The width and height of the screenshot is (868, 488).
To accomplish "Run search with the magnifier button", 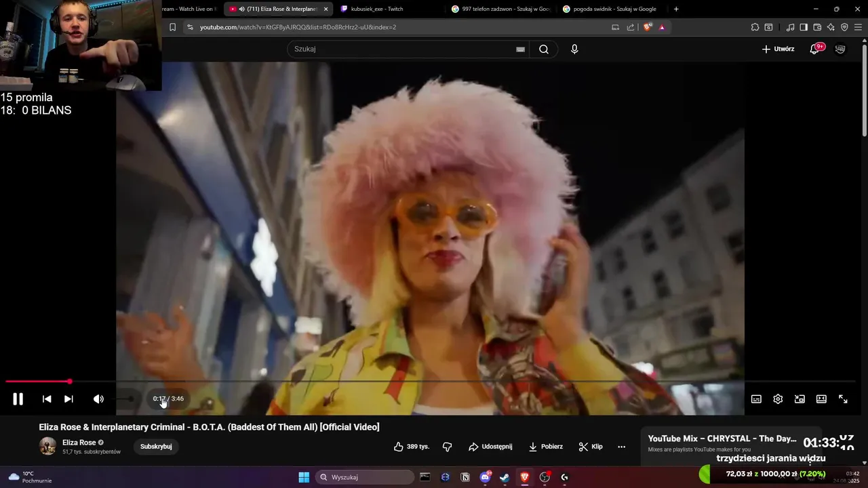I will pos(544,49).
